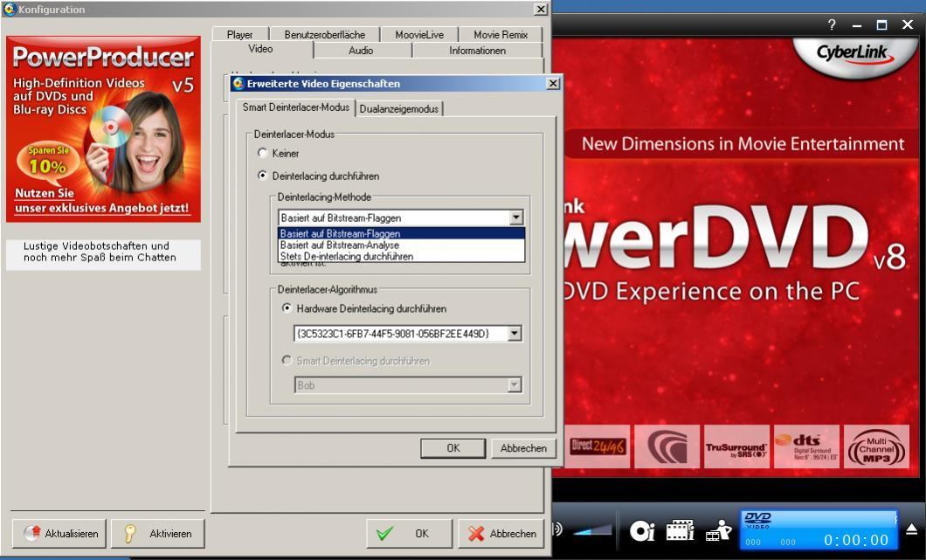Click the dts Digital Surround badge
926x560 pixels.
click(x=806, y=446)
